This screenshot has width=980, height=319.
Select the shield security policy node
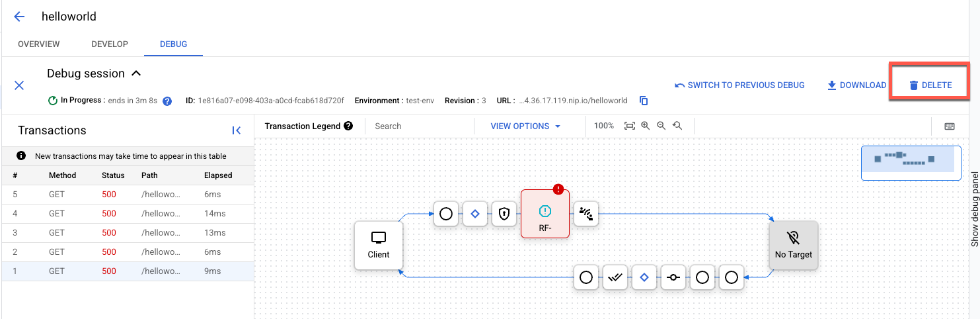[504, 214]
